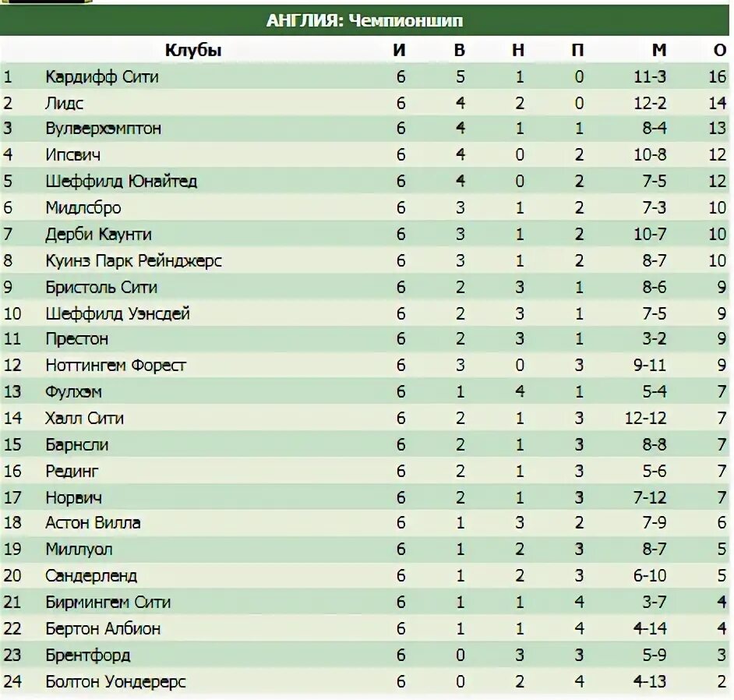The image size is (734, 700).
Task: Open the Фулхэм club link
Action: coord(73,391)
